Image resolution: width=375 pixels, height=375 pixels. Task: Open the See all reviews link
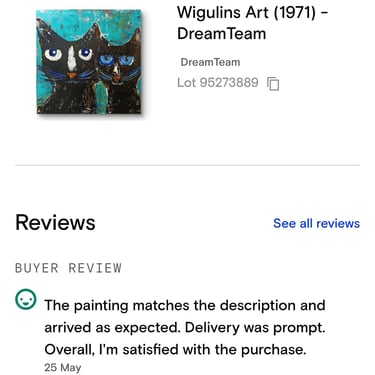[x=316, y=223]
